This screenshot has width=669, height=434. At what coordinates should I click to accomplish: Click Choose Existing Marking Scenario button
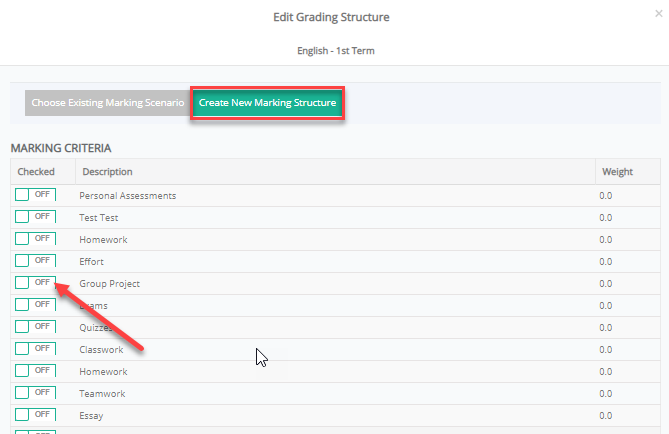[108, 103]
